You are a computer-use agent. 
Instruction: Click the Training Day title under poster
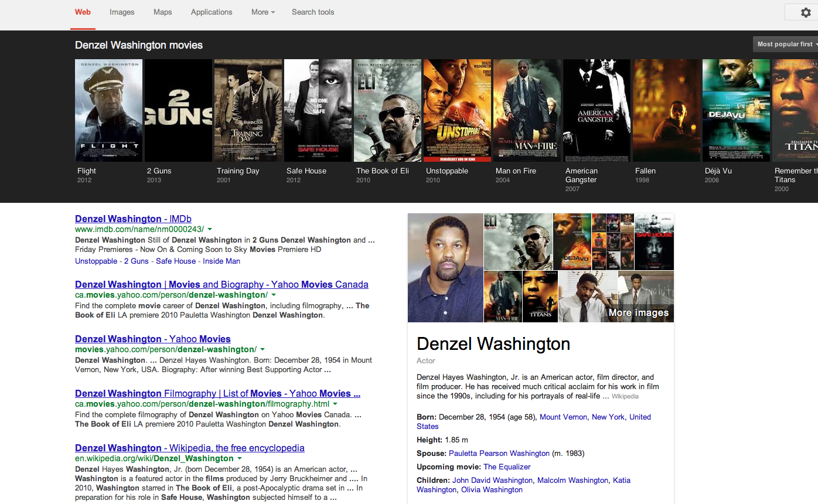(238, 171)
